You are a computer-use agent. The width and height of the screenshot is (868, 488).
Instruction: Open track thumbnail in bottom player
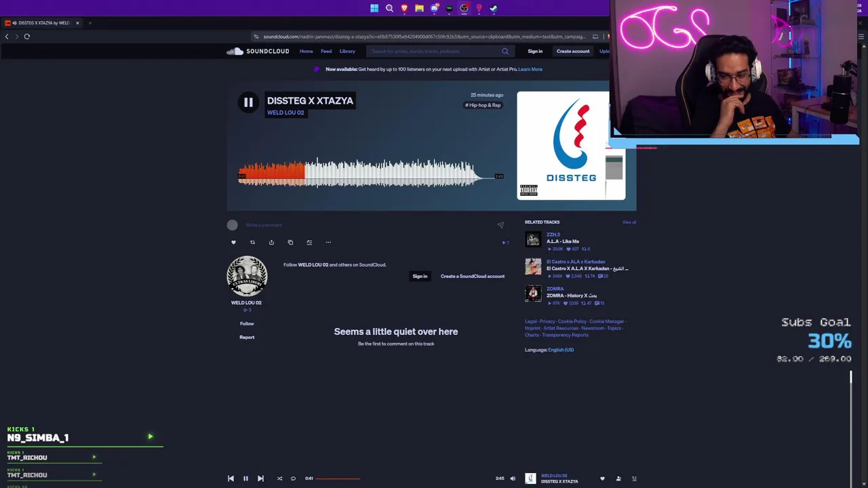click(530, 479)
